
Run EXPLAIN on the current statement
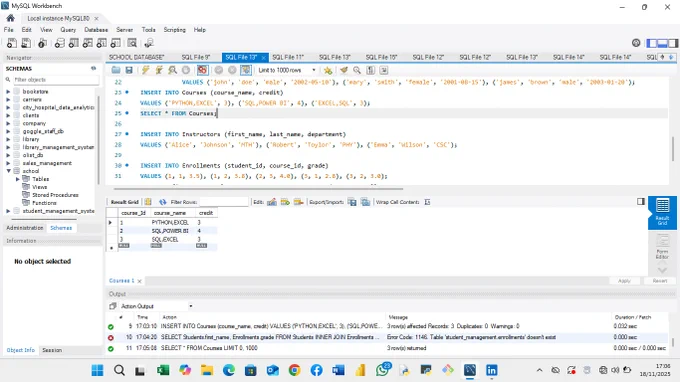173,70
